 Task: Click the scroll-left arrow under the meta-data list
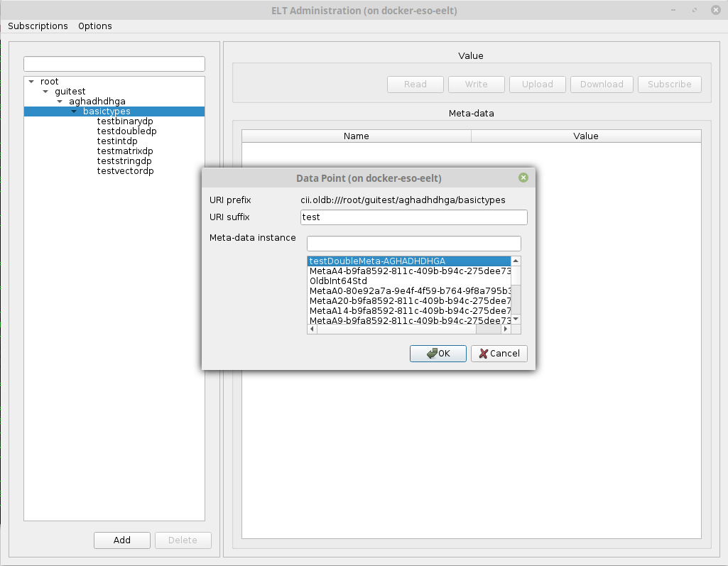coord(312,330)
